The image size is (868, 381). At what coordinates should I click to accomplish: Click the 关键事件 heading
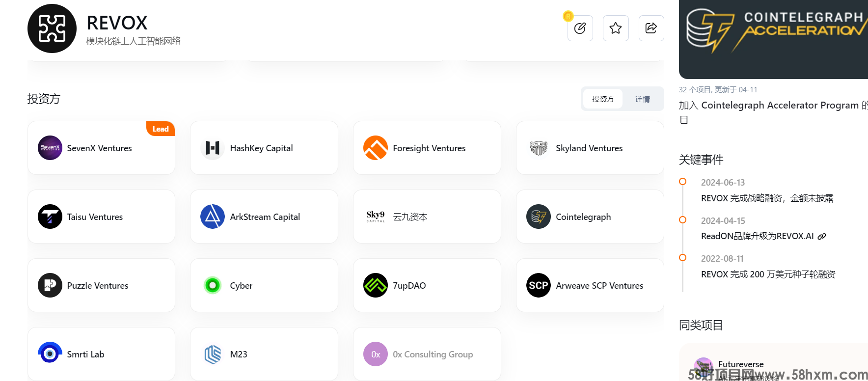[x=701, y=160]
